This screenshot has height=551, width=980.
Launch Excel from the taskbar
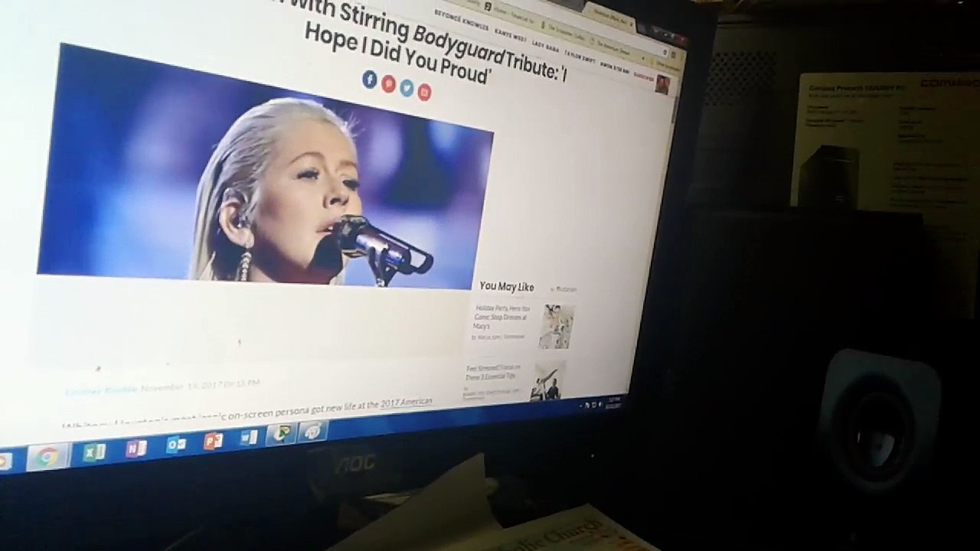coord(94,452)
